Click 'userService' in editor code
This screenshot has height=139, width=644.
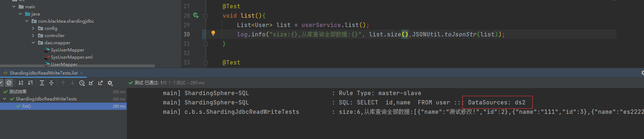[x=321, y=25]
